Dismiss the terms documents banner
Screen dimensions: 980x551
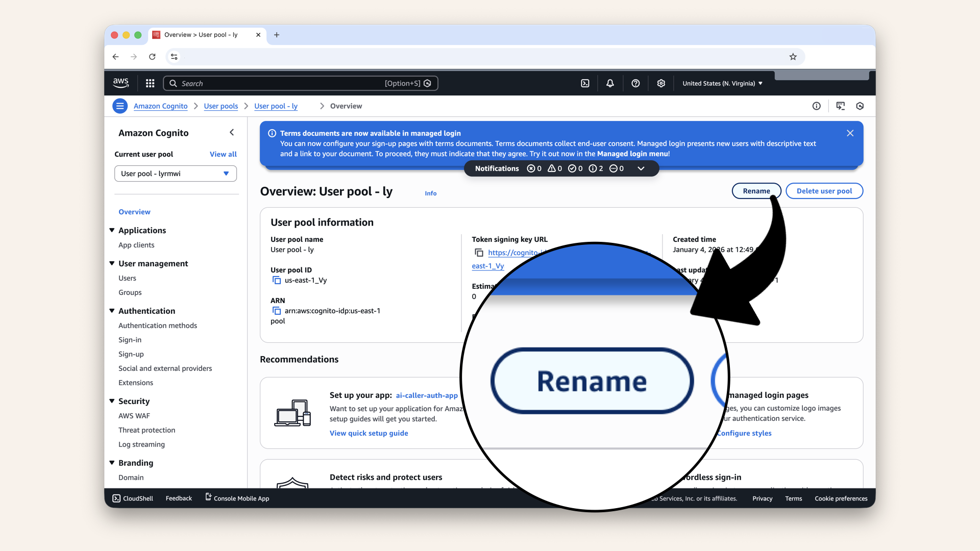click(x=850, y=133)
